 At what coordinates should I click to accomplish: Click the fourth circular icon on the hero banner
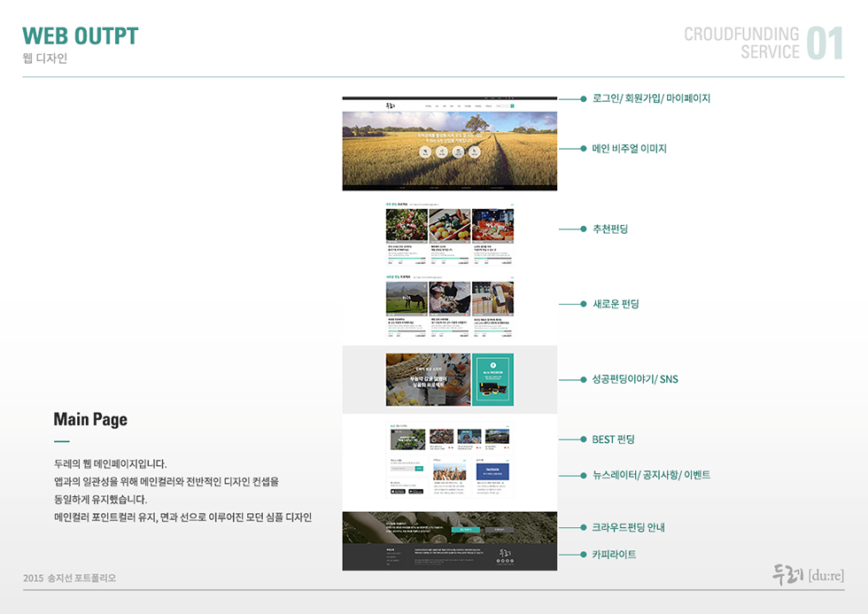coord(474,152)
